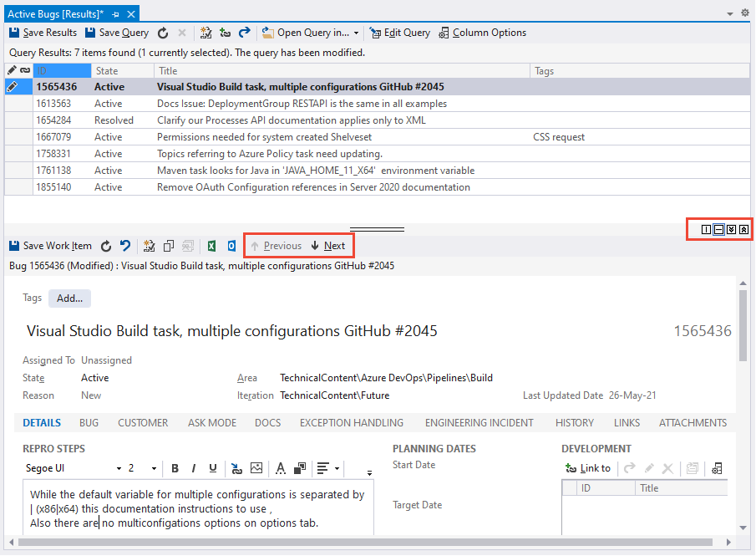
Task: Select the 'Remove OAuth Configuration references' row
Action: 377,187
